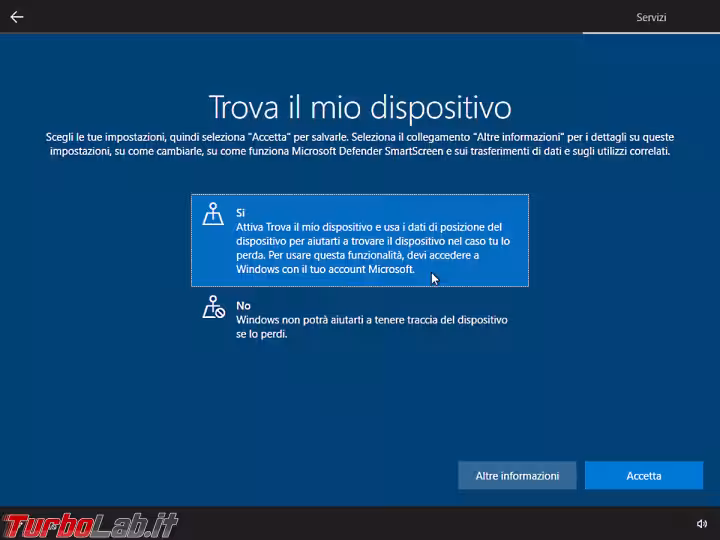This screenshot has width=720, height=540.
Task: Click the bold No label text
Action: click(x=243, y=306)
